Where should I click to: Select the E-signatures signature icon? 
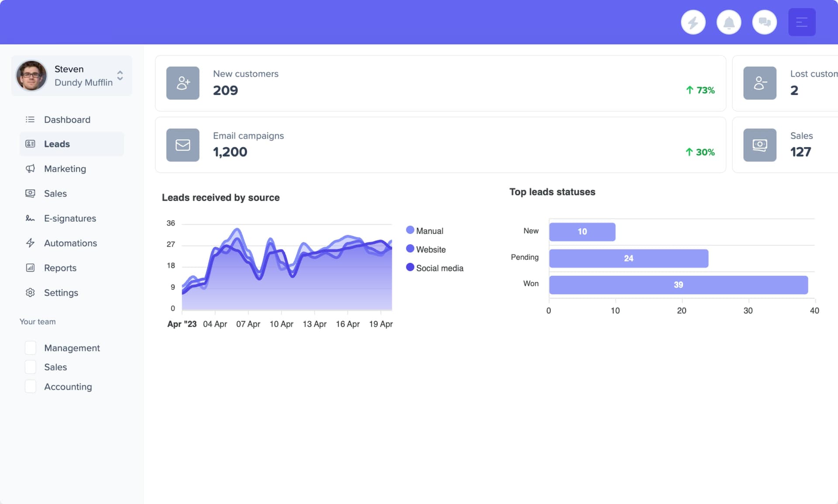pos(30,218)
